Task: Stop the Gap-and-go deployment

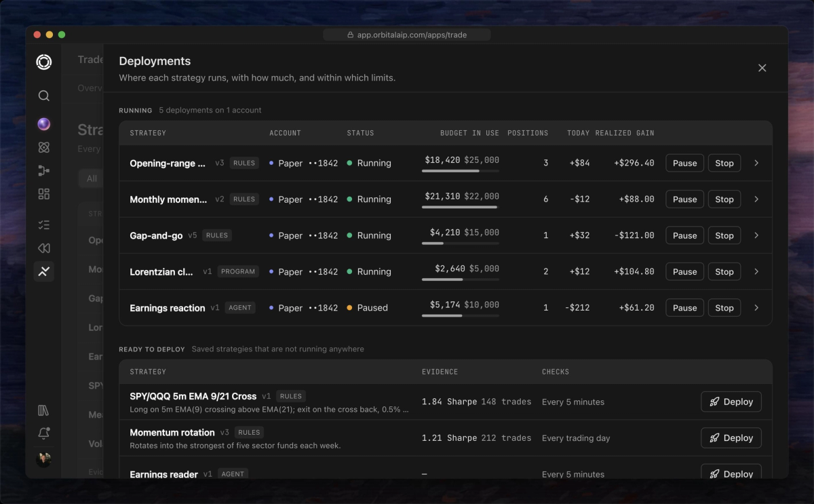Action: (724, 235)
